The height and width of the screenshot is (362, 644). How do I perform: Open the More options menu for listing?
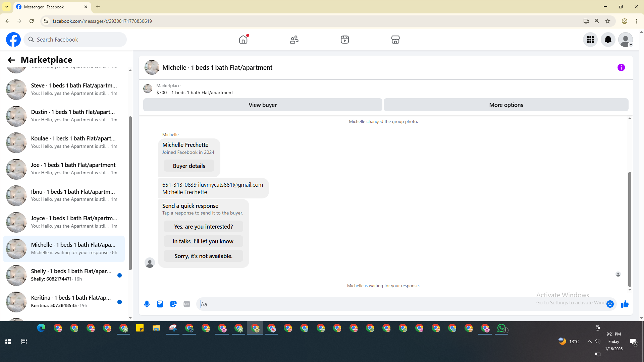point(506,105)
